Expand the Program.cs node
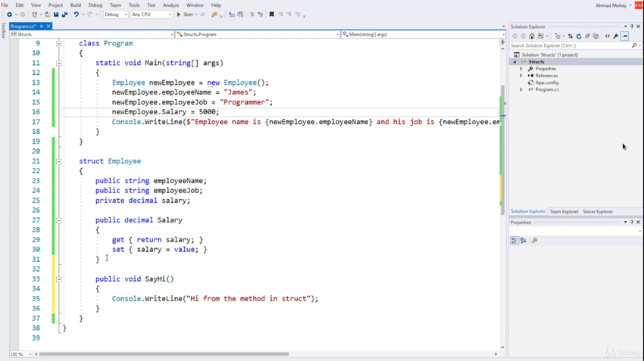 [521, 89]
